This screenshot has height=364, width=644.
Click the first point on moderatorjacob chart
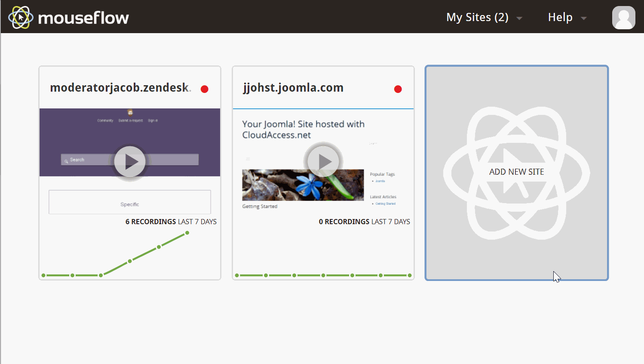click(43, 275)
